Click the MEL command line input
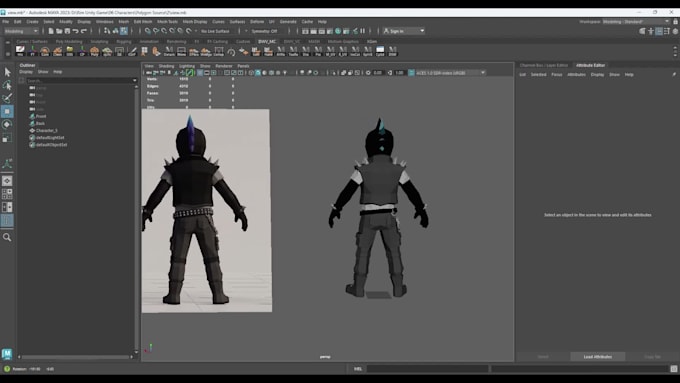 428,369
